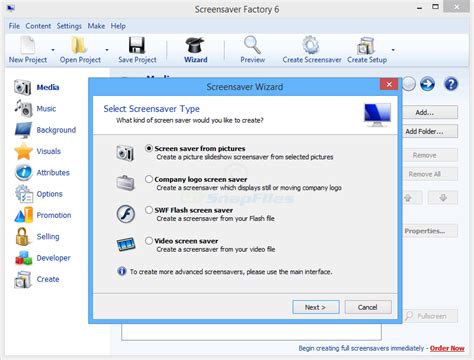Click the Open Project folder icon

(x=79, y=45)
